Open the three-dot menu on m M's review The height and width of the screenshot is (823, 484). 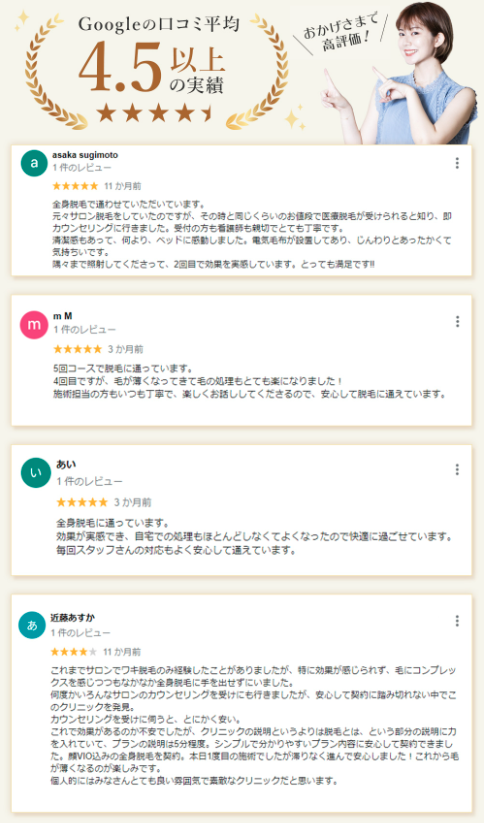[457, 321]
